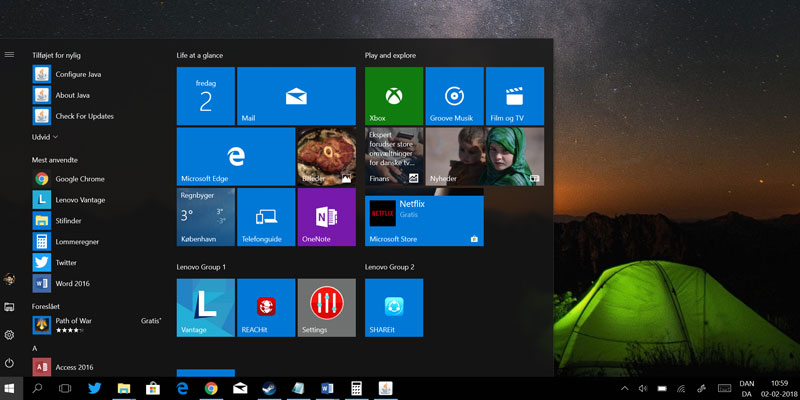Click the letter A section header
This screenshot has height=400, width=800.
[x=35, y=348]
